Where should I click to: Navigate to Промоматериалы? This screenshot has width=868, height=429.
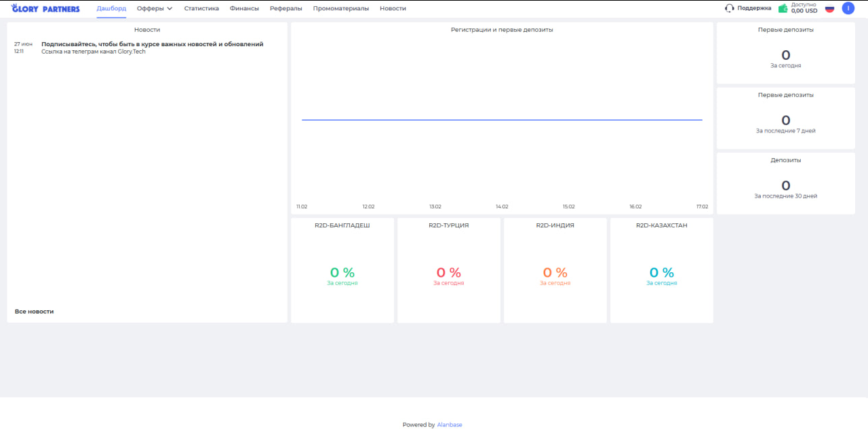[341, 9]
